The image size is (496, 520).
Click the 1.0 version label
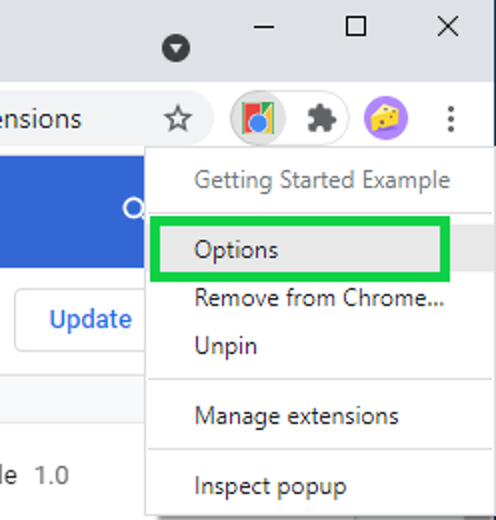point(52,475)
